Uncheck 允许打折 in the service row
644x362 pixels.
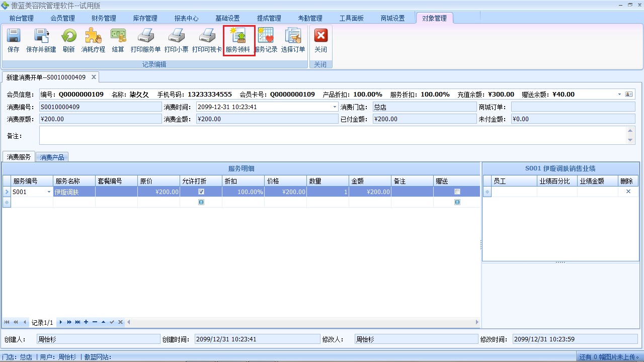click(201, 192)
